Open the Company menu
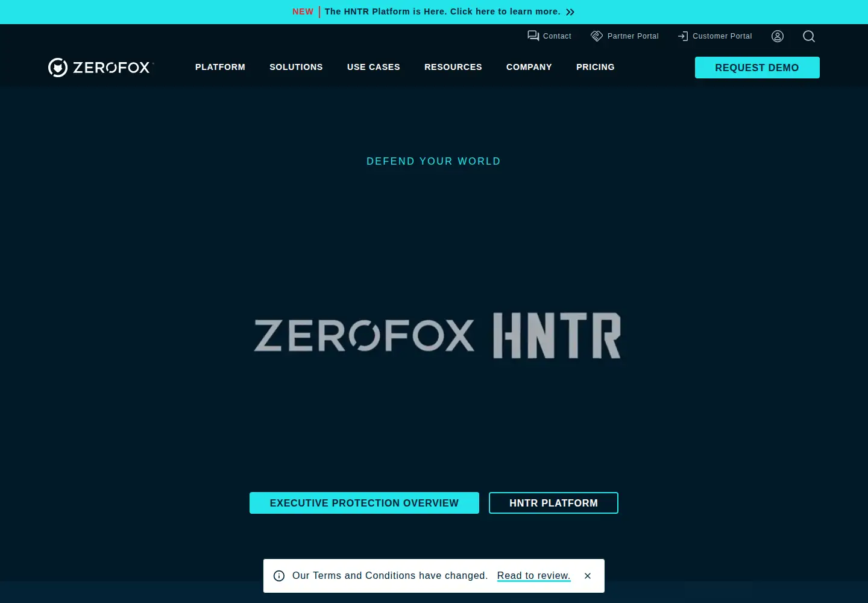The width and height of the screenshot is (868, 603). (529, 67)
